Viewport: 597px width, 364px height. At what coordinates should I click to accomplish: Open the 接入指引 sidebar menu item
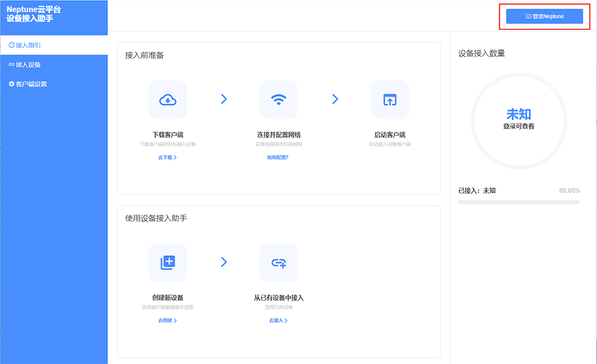click(29, 45)
